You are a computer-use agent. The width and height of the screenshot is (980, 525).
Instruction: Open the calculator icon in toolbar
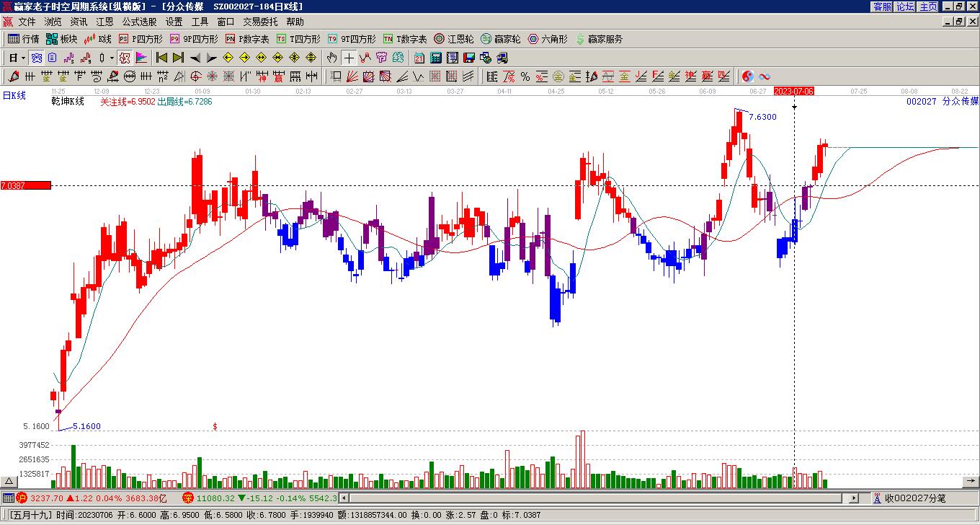[435, 58]
